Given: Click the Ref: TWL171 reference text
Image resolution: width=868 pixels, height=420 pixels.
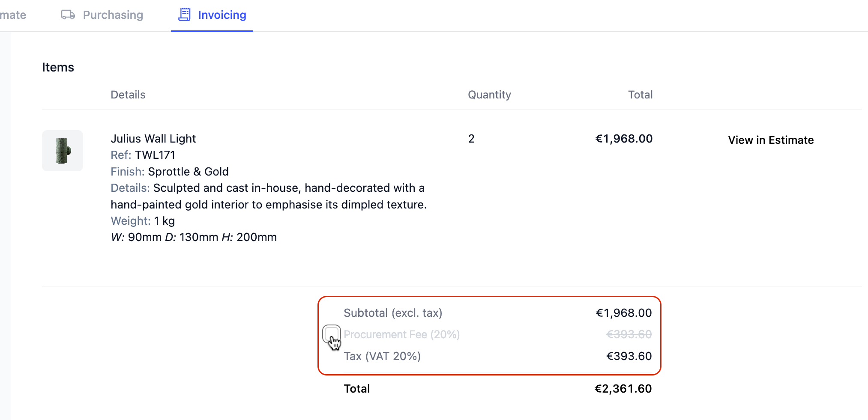Looking at the screenshot, I should point(143,155).
